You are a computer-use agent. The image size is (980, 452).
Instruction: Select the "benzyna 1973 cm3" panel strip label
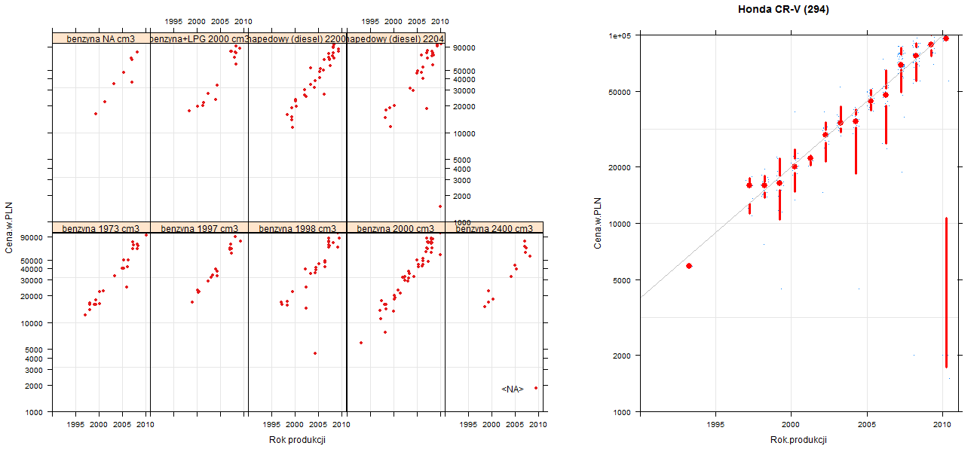tap(101, 228)
